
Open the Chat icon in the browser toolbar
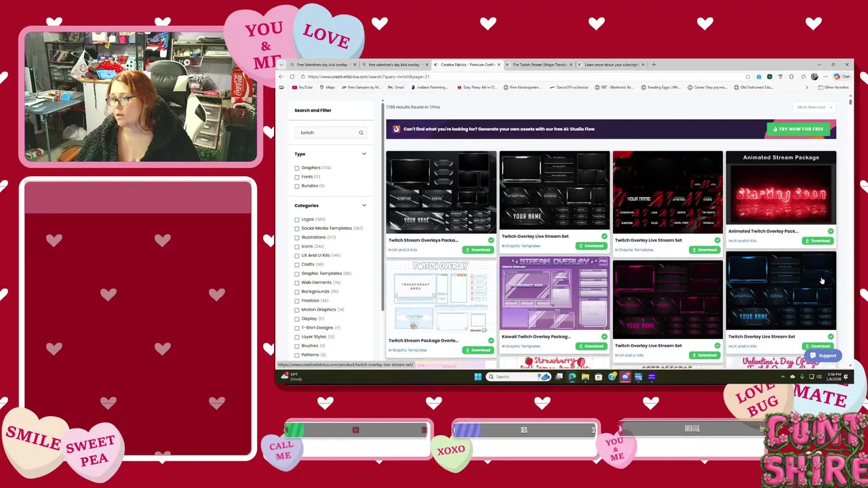click(841, 77)
